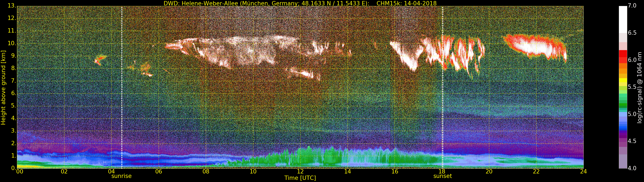Screen dimensions: 644x182
Task: Click the 'Time [UTC]' axis label
Action: pos(300,178)
